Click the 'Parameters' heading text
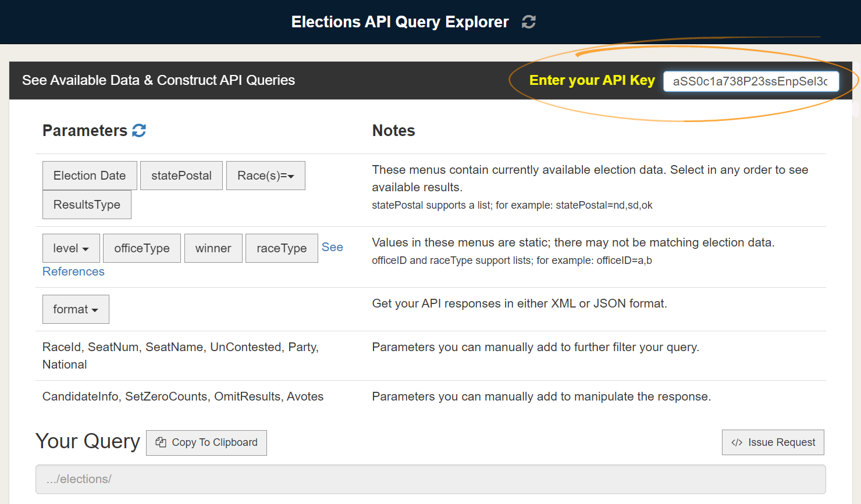The width and height of the screenshot is (861, 504). pyautogui.click(x=85, y=131)
